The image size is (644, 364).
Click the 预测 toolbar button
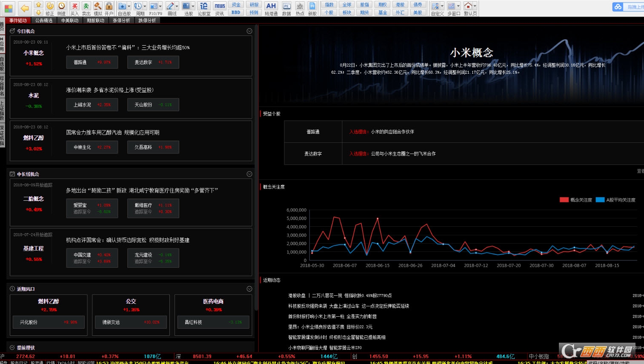(254, 12)
